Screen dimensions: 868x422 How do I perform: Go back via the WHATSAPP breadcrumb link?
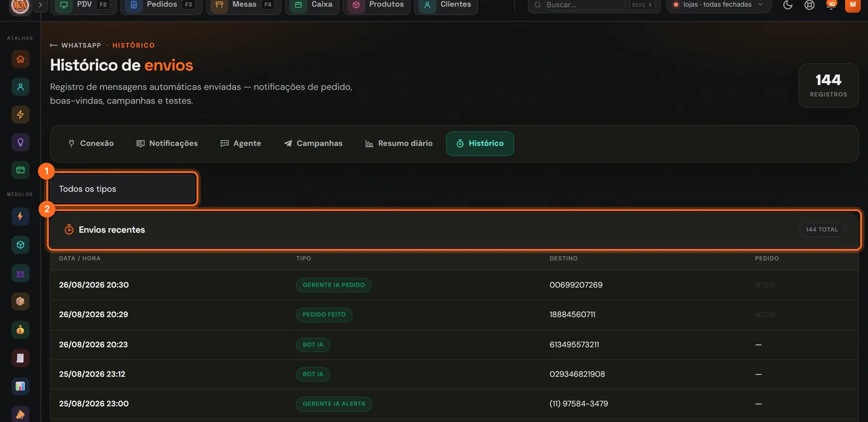coord(75,46)
